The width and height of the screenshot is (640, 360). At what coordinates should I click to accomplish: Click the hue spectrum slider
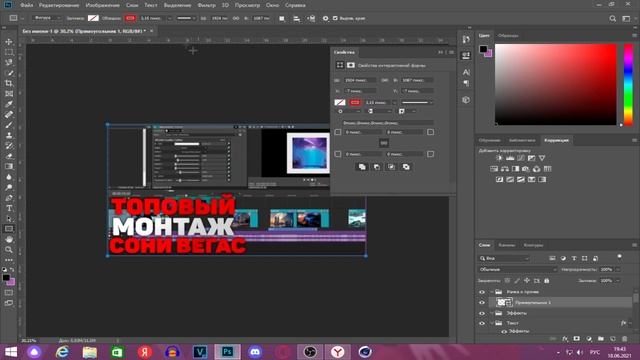point(629,84)
